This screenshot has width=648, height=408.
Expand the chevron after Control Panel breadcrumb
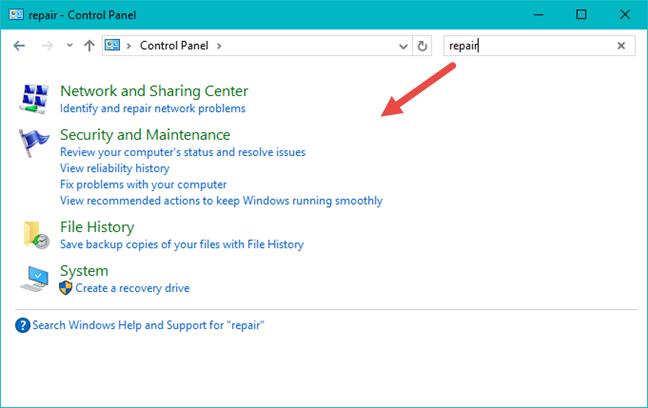219,46
